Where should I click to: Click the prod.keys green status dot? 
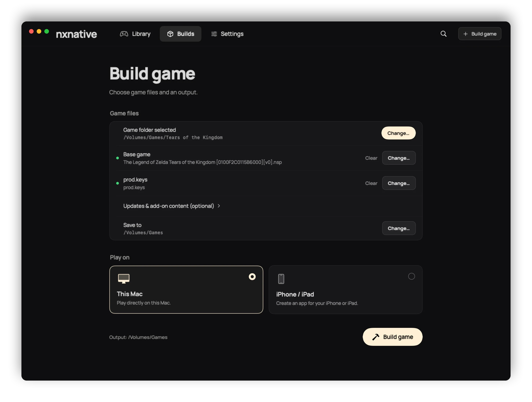[117, 183]
